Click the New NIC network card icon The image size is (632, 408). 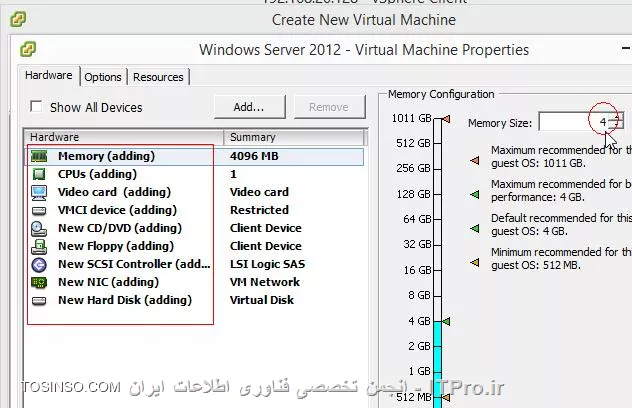click(39, 282)
